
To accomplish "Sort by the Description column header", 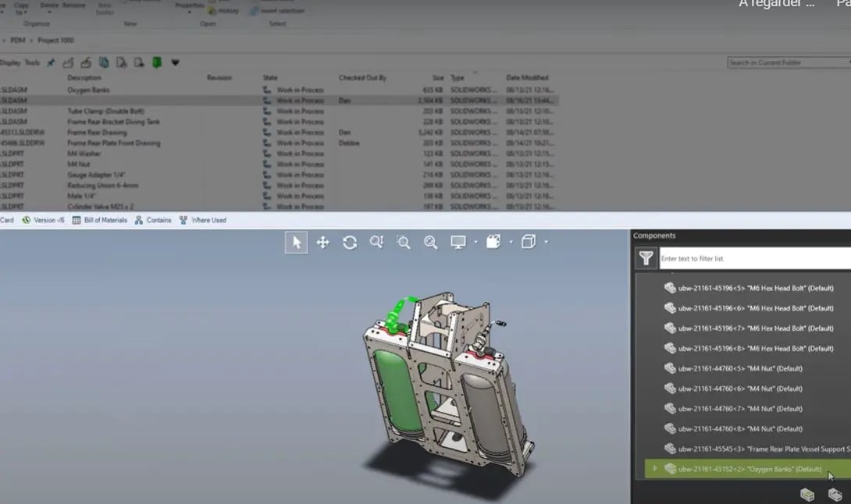I will point(84,78).
